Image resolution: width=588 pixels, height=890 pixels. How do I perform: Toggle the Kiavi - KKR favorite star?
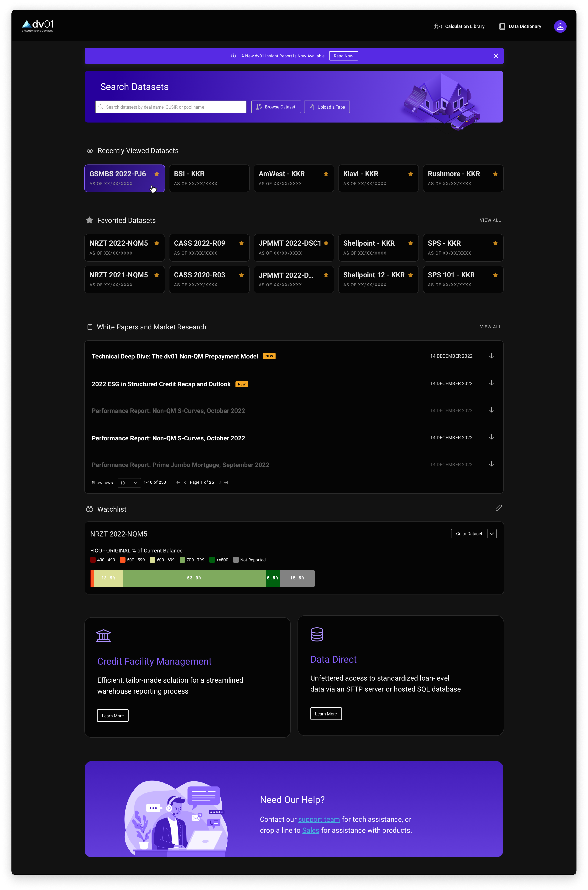[x=411, y=174]
